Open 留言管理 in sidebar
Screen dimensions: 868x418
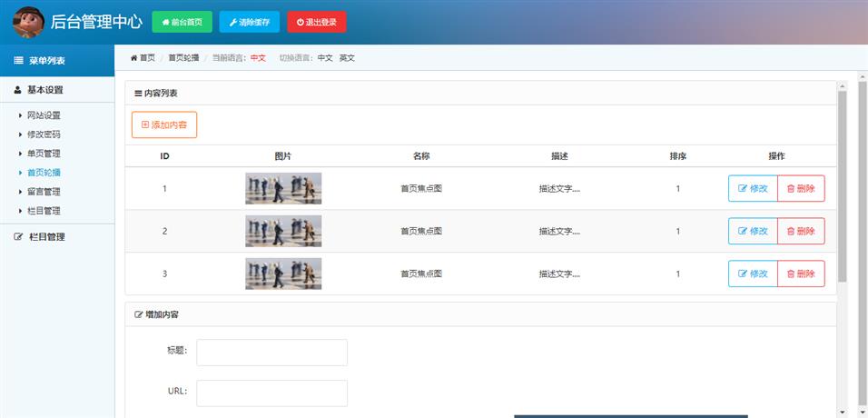[44, 192]
